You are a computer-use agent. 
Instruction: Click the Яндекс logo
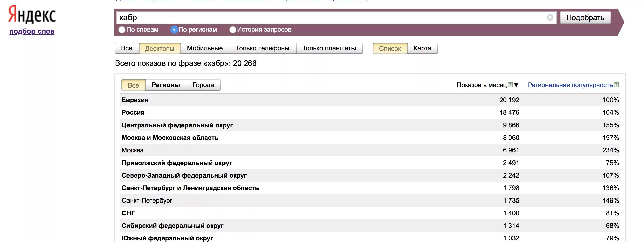pyautogui.click(x=32, y=15)
